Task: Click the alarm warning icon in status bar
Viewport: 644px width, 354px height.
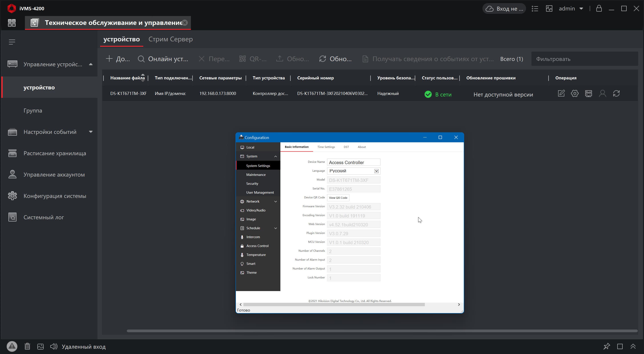Action: click(12, 346)
